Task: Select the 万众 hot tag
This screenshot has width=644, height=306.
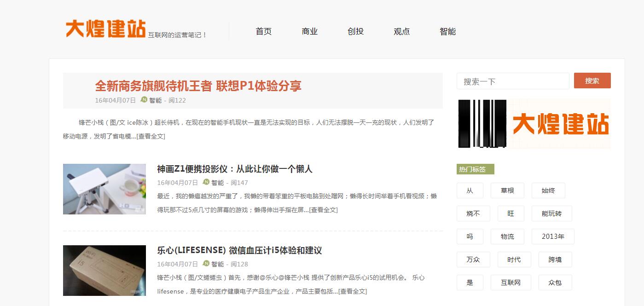Action: click(473, 260)
